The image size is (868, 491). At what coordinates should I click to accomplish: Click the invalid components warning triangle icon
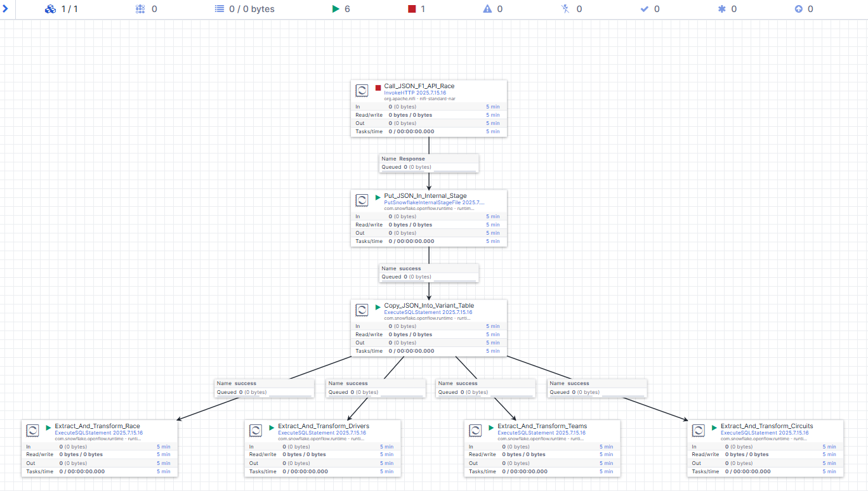pyautogui.click(x=487, y=9)
